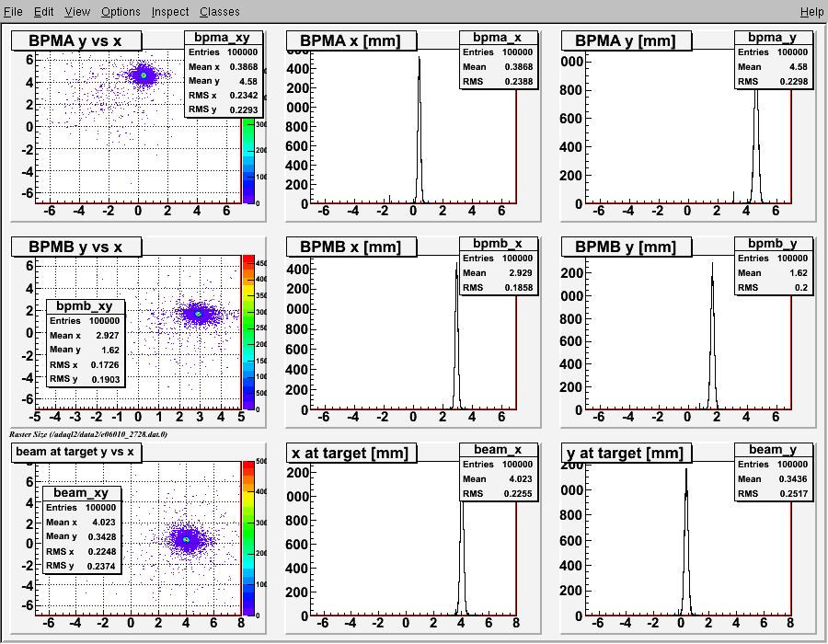Click 'RMS 0.2' in bpmb_y stats
828x644 pixels.
tap(773, 288)
